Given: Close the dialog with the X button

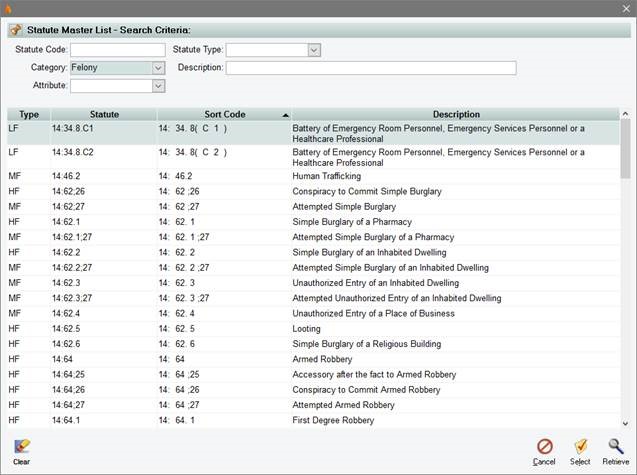Looking at the screenshot, I should point(625,8).
